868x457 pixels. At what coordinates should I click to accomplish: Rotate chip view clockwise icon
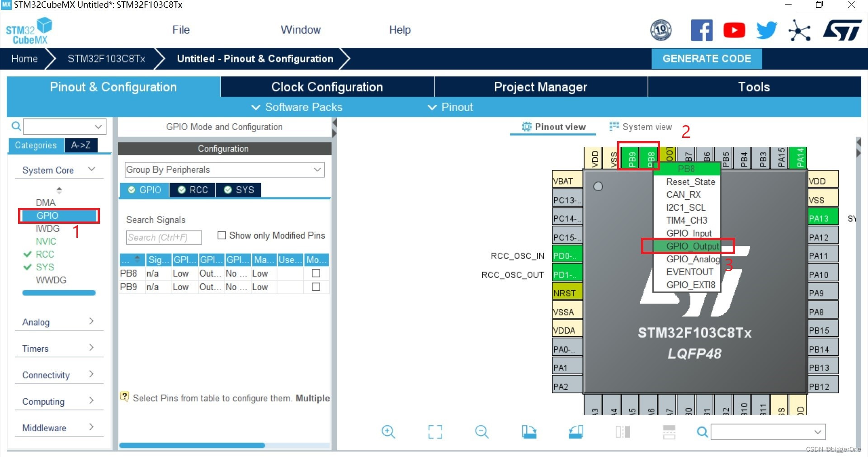point(529,432)
